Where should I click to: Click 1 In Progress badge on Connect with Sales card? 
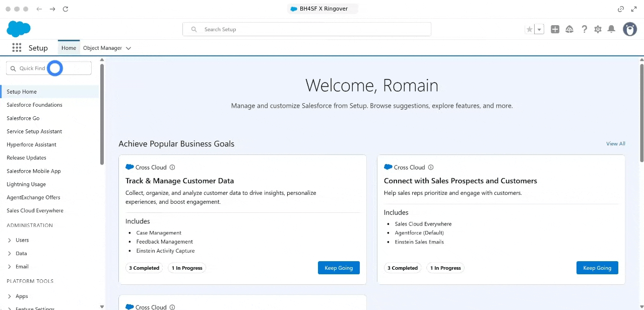(x=445, y=268)
